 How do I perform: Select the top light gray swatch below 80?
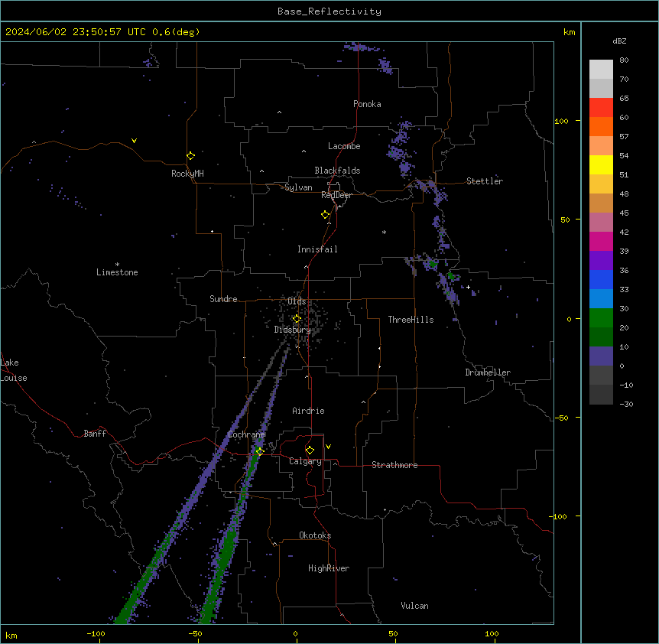[601, 70]
